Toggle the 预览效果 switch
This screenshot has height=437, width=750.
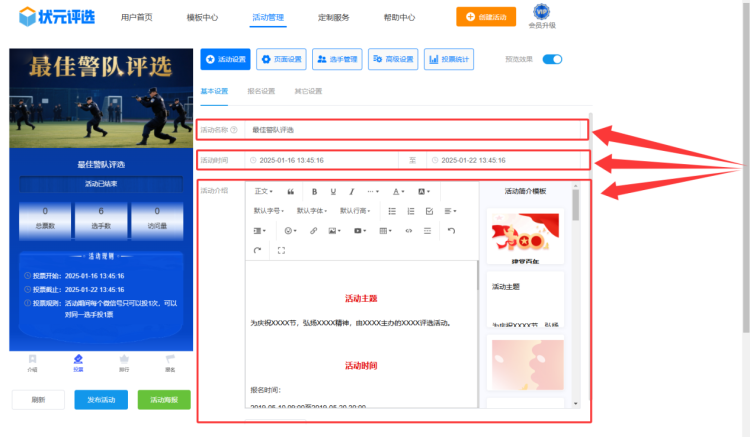coord(552,59)
